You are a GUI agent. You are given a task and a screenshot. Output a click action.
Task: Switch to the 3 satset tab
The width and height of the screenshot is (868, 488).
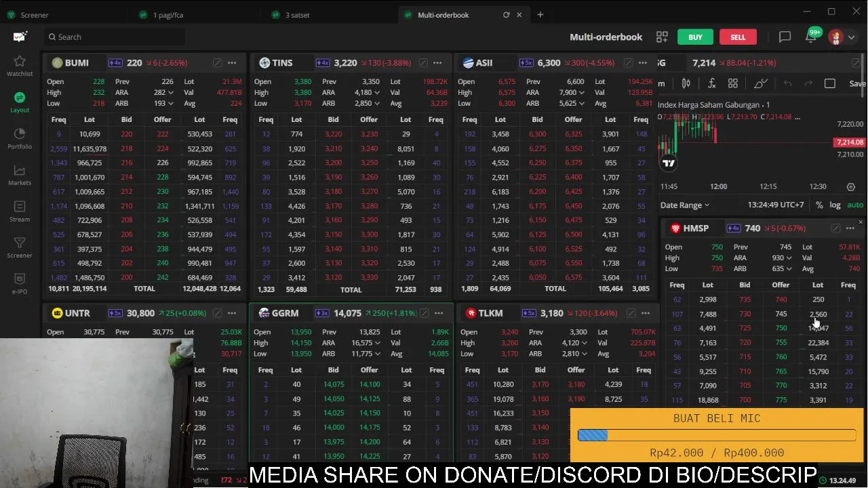[297, 15]
